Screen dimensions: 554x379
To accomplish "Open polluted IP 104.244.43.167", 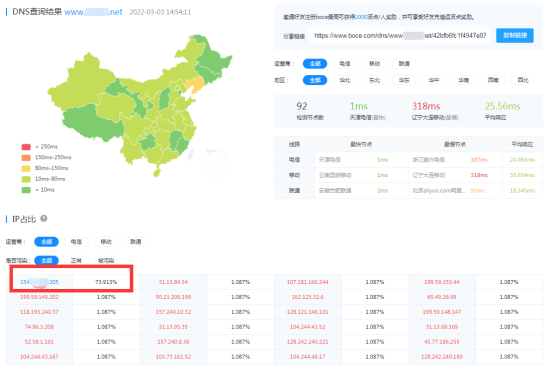I will (39, 357).
